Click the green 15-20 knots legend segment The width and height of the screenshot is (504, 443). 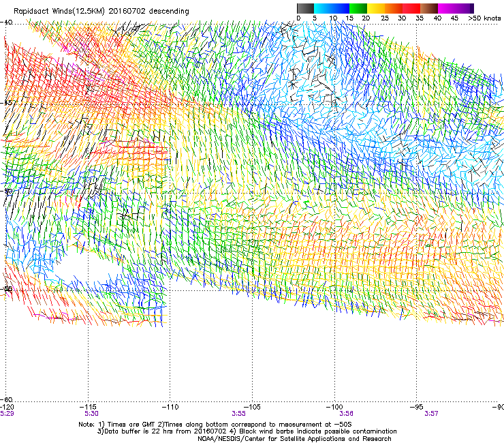click(358, 8)
